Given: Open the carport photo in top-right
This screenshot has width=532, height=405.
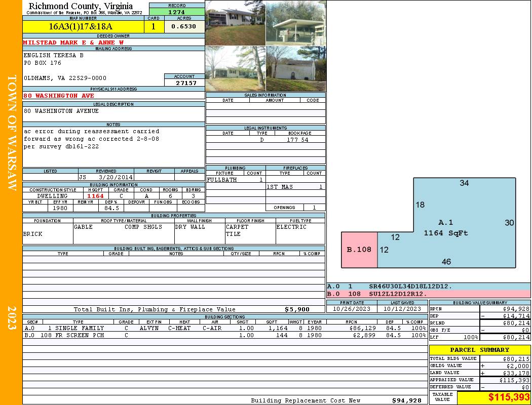Looking at the screenshot, I should [x=296, y=23].
